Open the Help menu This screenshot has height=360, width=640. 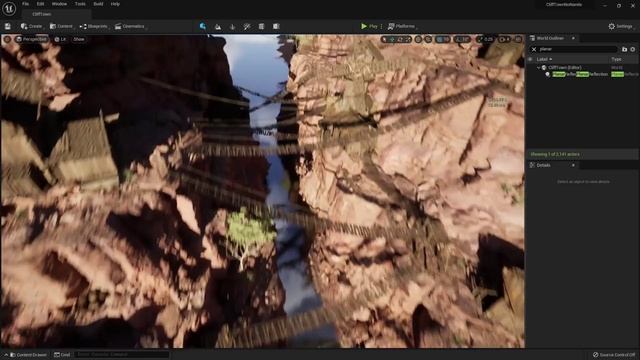(x=115, y=4)
